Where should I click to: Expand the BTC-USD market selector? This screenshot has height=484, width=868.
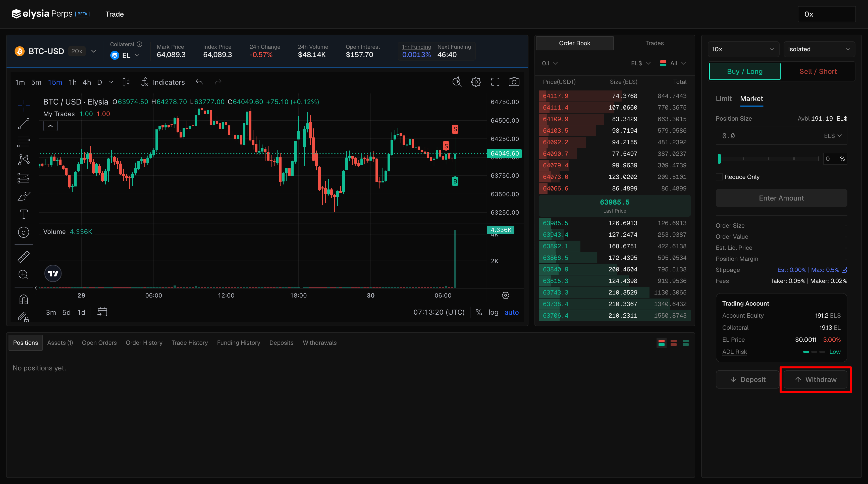[x=94, y=51]
